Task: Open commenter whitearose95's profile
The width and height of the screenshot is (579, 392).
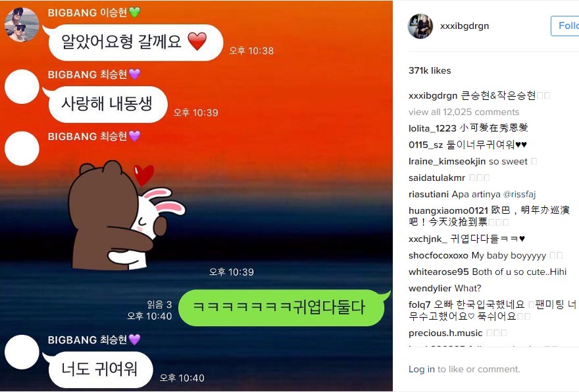Action: (438, 272)
